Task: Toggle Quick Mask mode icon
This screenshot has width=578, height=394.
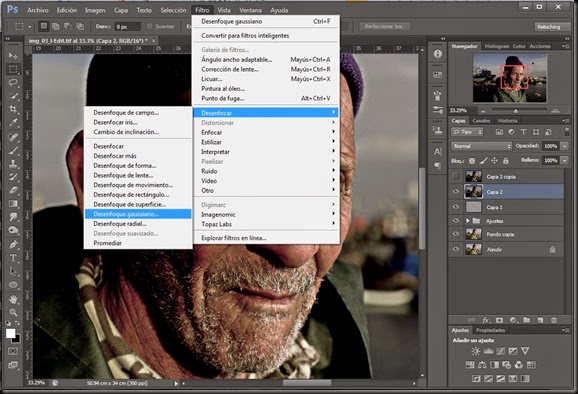Action: click(13, 351)
